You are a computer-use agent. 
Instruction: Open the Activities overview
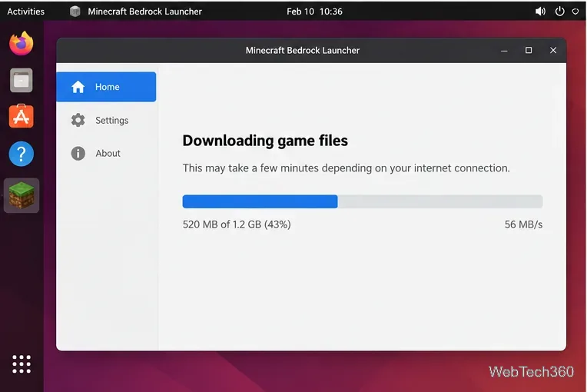click(26, 12)
